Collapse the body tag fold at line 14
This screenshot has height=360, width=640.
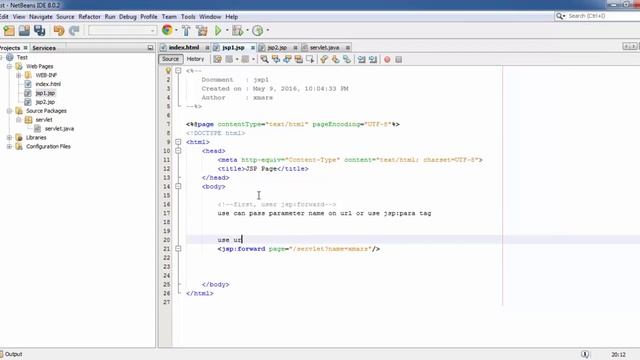pos(178,187)
